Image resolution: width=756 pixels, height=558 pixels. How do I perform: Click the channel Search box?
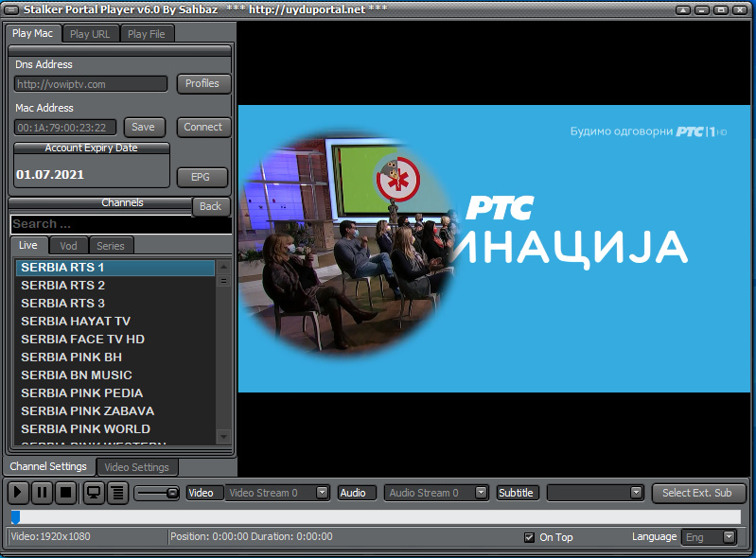[x=120, y=224]
